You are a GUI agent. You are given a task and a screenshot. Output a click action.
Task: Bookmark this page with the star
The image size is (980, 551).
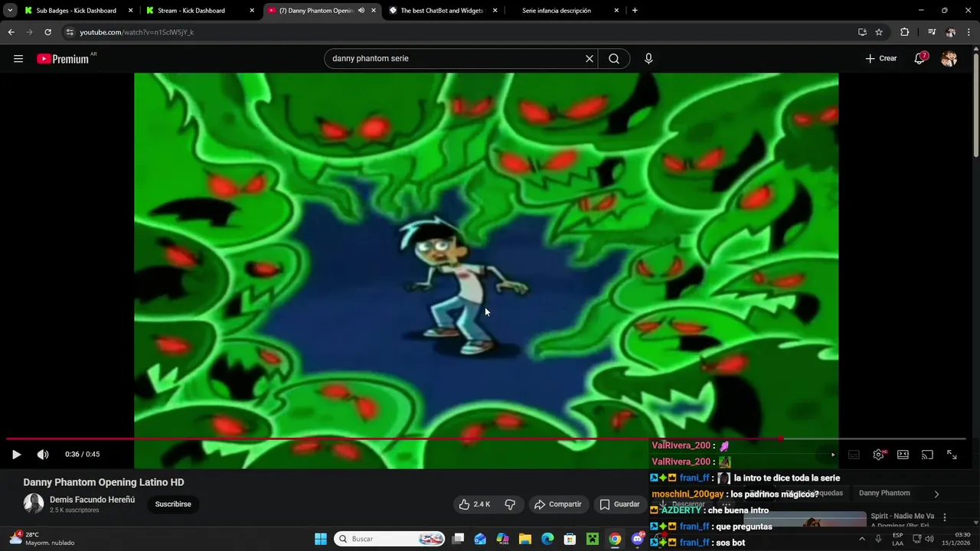point(879,32)
